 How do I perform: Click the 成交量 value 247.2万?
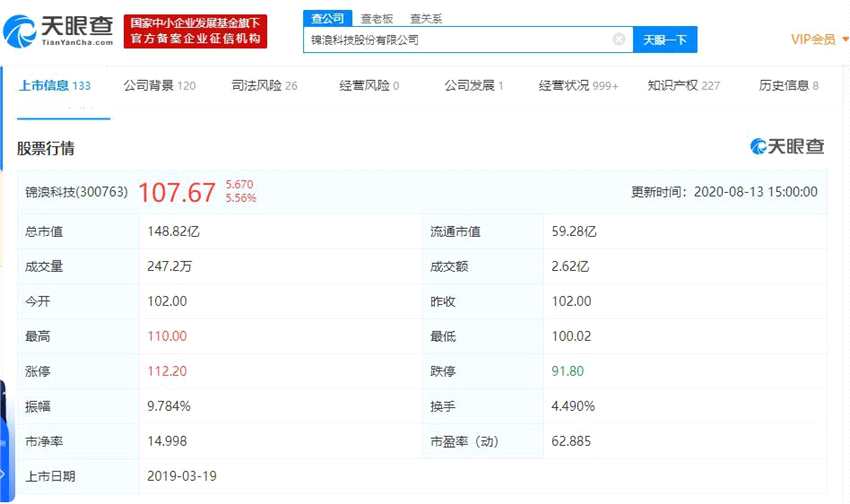(170, 267)
